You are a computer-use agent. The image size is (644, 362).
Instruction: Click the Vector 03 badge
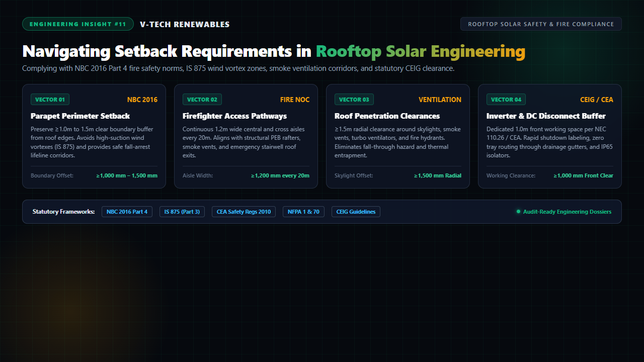point(354,100)
